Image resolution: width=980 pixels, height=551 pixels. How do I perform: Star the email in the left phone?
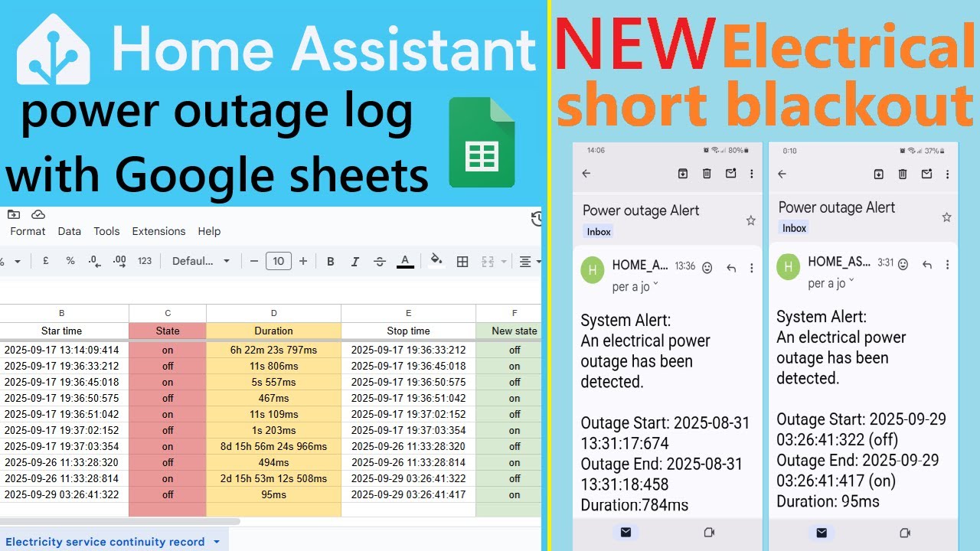pyautogui.click(x=750, y=220)
